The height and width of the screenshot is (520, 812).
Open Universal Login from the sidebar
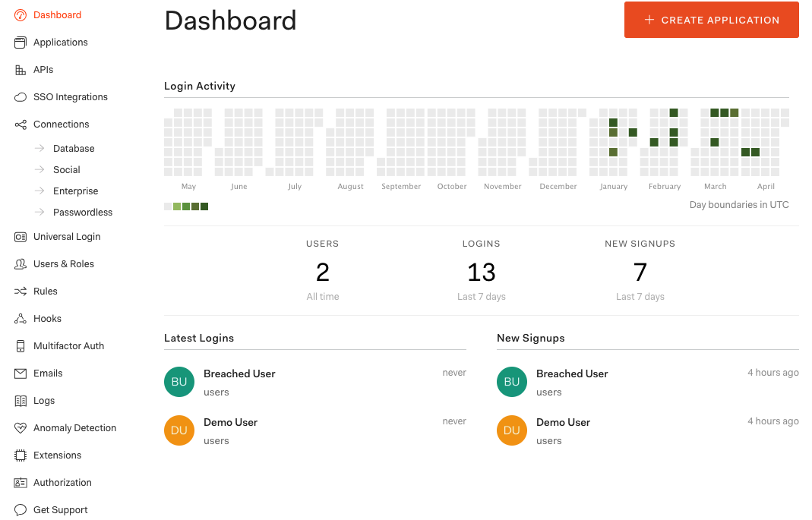[67, 236]
